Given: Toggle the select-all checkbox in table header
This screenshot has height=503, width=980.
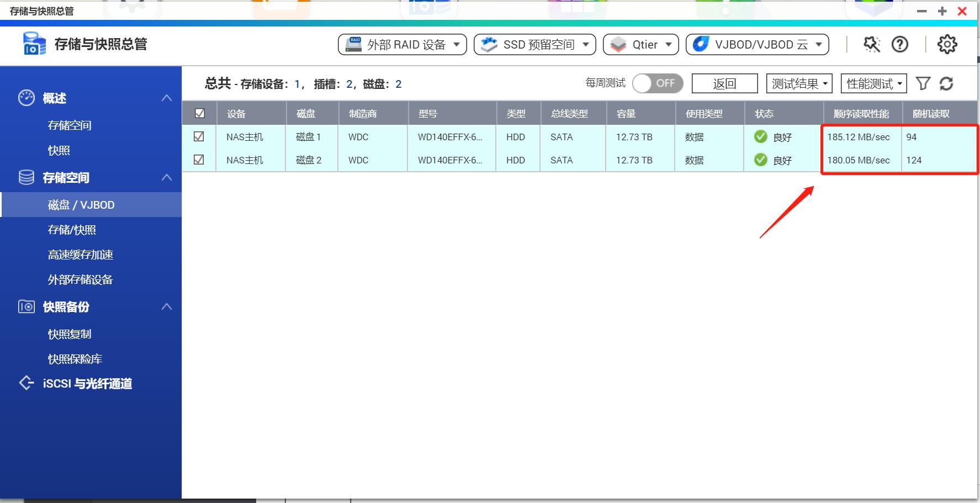Looking at the screenshot, I should tap(199, 113).
